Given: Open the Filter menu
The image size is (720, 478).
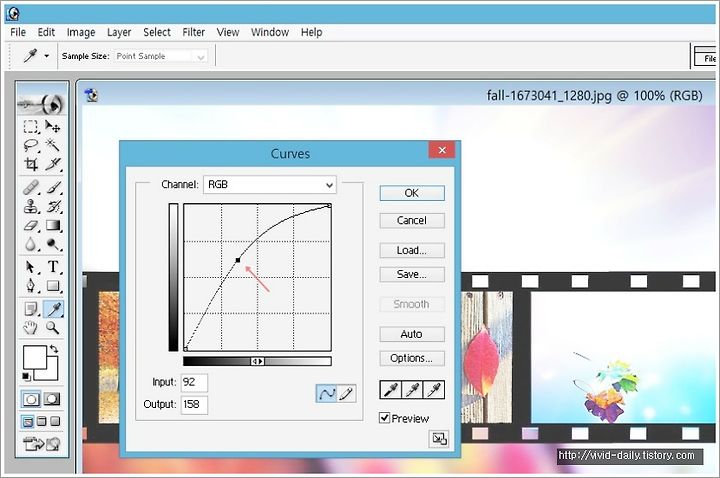Looking at the screenshot, I should pyautogui.click(x=193, y=32).
